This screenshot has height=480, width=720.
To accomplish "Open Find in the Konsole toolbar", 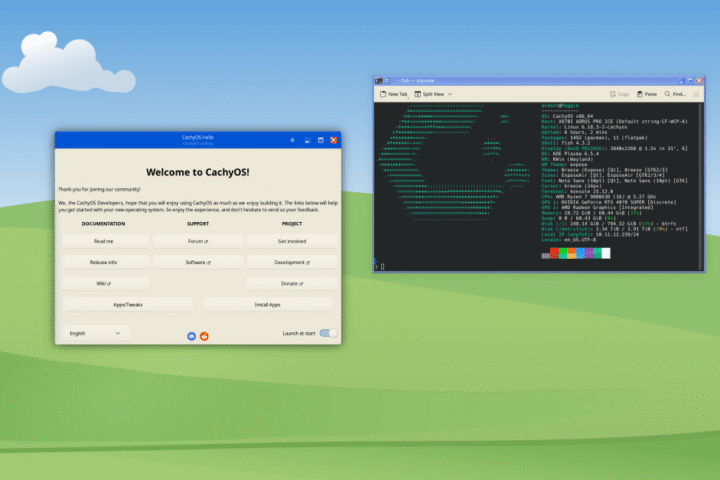I will coord(675,94).
